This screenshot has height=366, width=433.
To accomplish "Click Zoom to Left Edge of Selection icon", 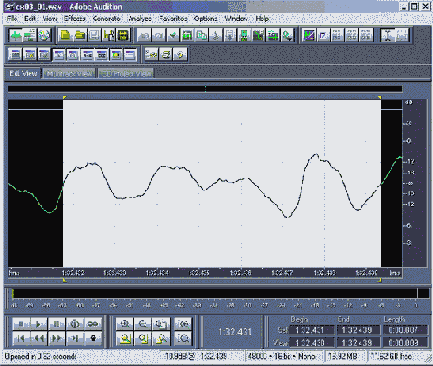I will (143, 338).
